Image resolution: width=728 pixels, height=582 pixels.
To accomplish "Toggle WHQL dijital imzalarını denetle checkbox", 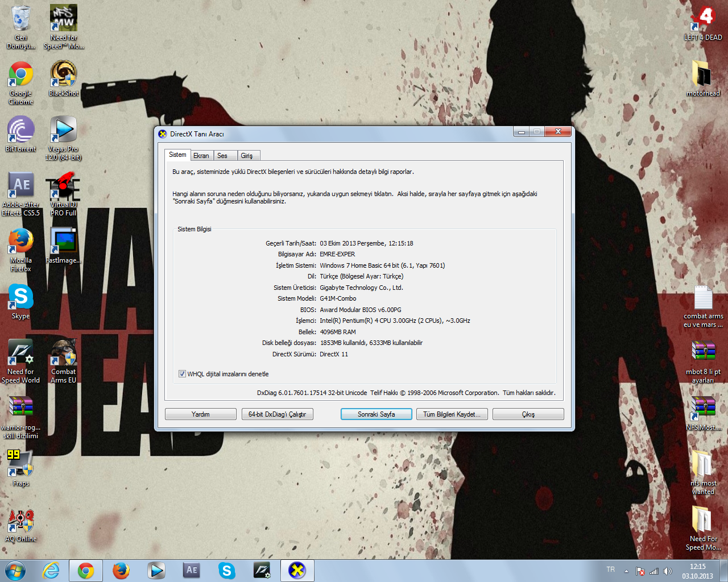I will point(182,374).
